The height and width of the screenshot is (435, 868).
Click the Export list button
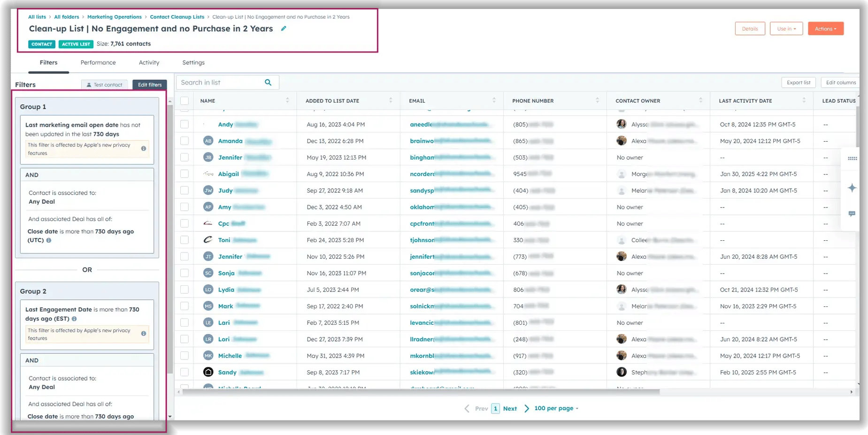[798, 83]
